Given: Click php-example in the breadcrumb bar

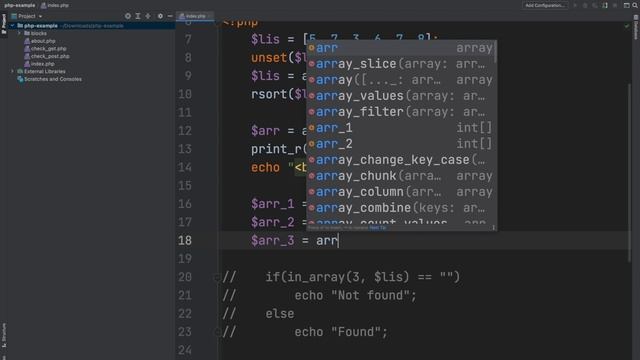Looking at the screenshot, I should click(x=20, y=5).
